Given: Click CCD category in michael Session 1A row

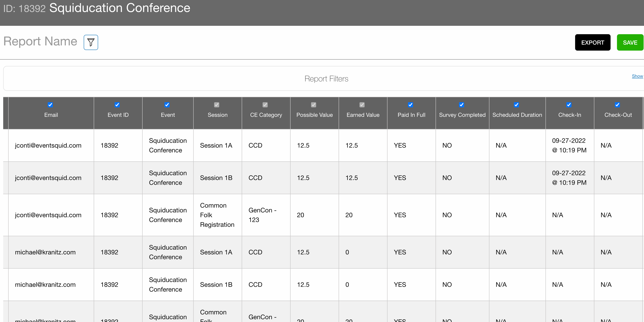Looking at the screenshot, I should 255,252.
